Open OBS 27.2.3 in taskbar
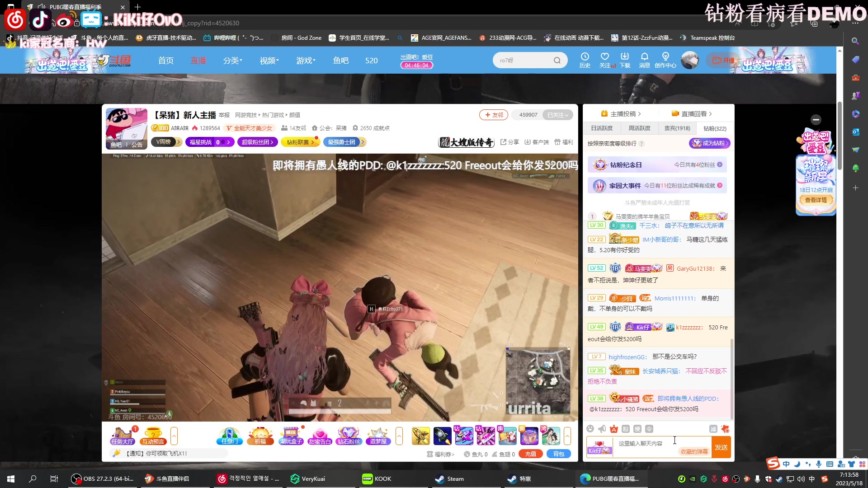This screenshot has height=488, width=868. pyautogui.click(x=103, y=479)
